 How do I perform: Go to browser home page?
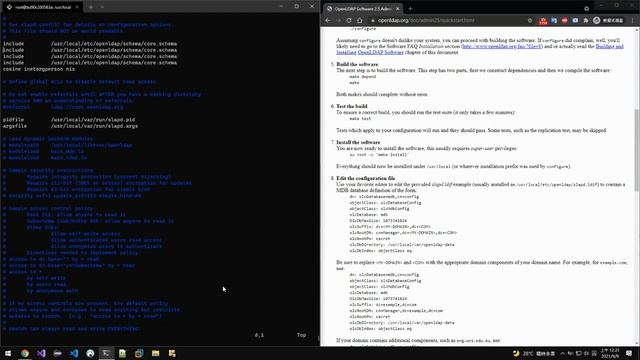point(360,20)
